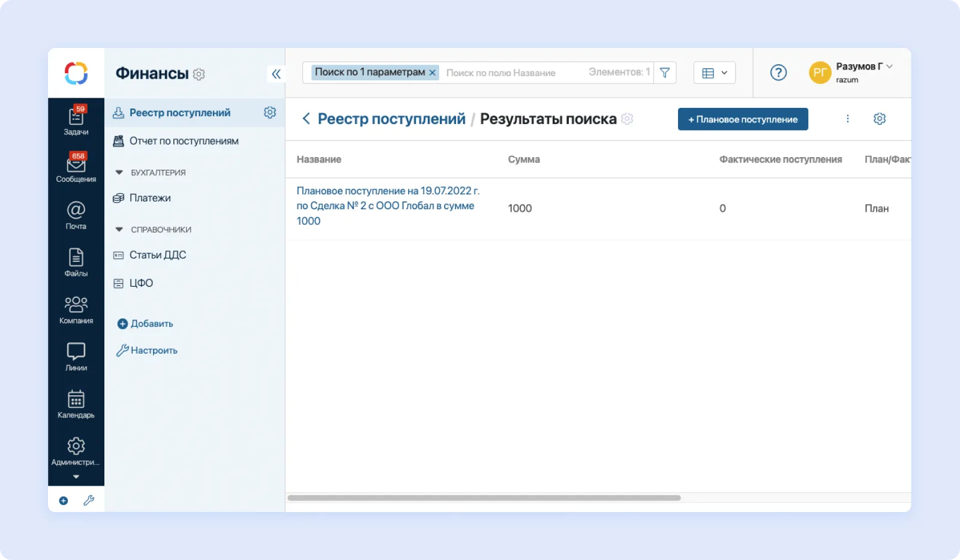Collapse the БУХГАЛТЕРИЯ group

[x=119, y=173]
